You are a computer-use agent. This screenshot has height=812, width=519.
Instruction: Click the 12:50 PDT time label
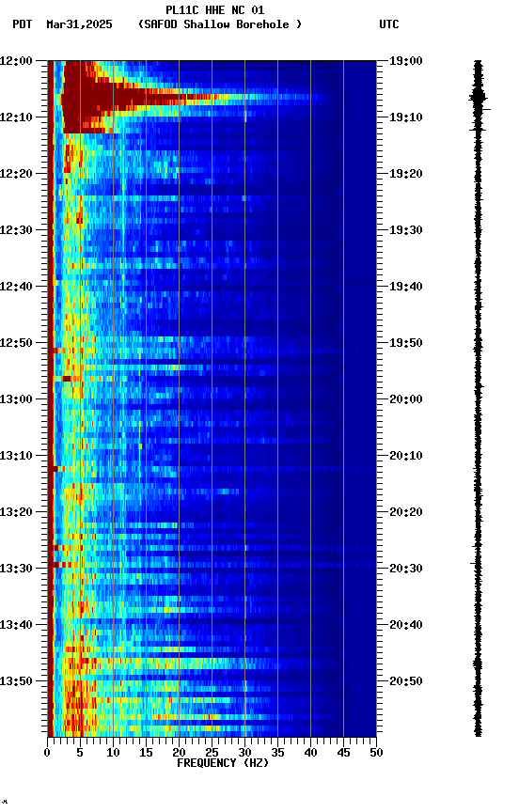coord(16,343)
